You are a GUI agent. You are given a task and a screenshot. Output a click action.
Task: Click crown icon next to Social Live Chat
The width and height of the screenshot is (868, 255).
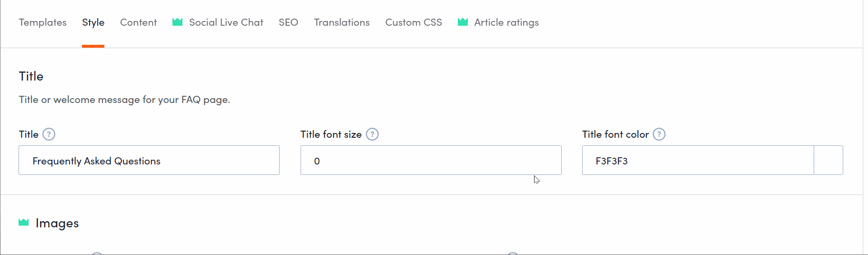pos(178,22)
